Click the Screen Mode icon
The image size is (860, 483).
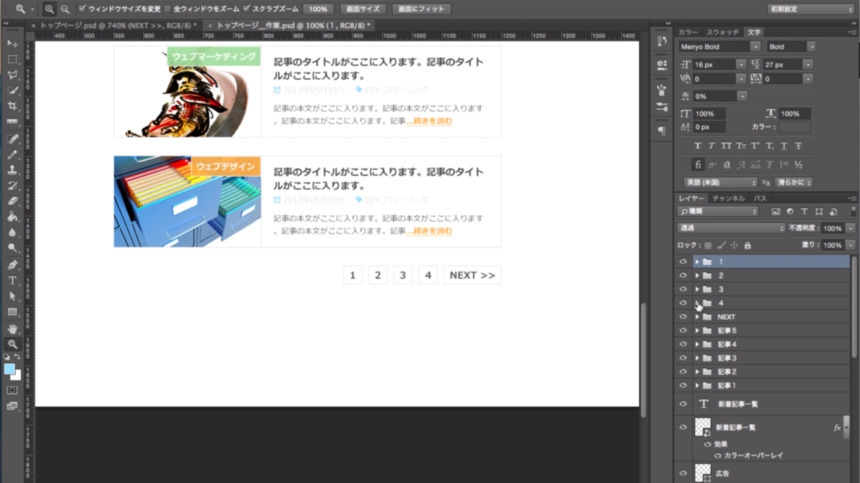(x=12, y=406)
